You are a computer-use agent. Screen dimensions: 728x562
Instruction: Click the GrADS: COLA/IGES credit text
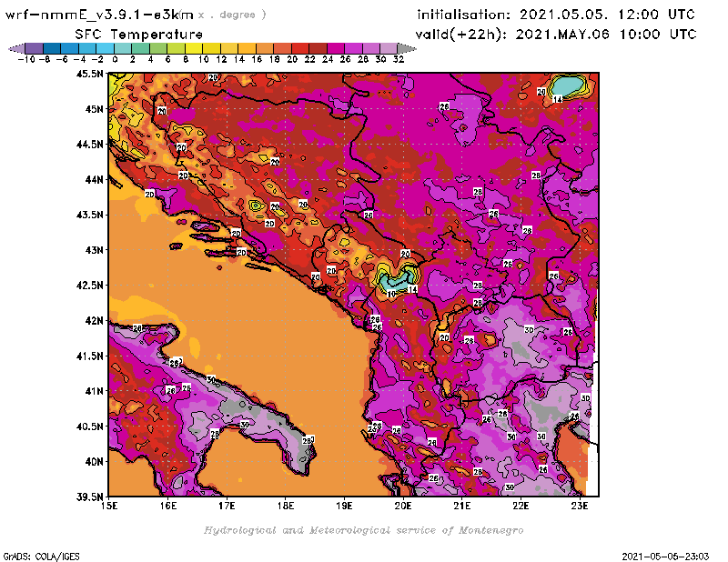pos(41,557)
